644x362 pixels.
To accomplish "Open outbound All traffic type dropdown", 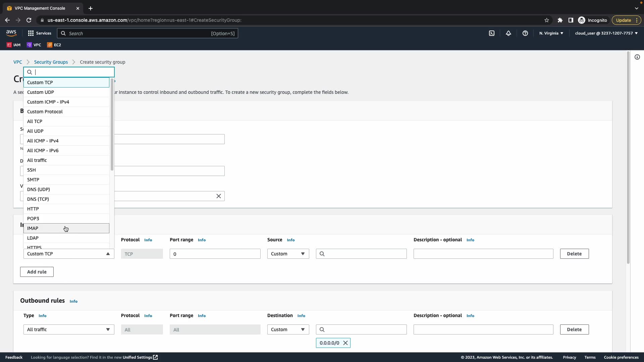I will coord(68,329).
